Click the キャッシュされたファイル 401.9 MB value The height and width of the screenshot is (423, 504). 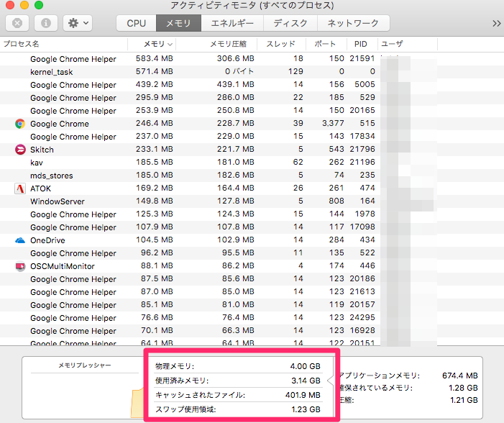pos(303,395)
